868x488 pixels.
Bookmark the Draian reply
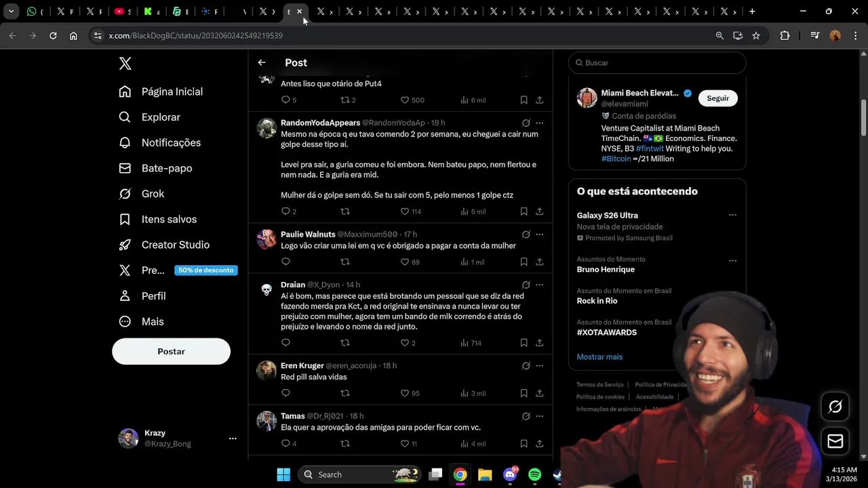pyautogui.click(x=524, y=343)
